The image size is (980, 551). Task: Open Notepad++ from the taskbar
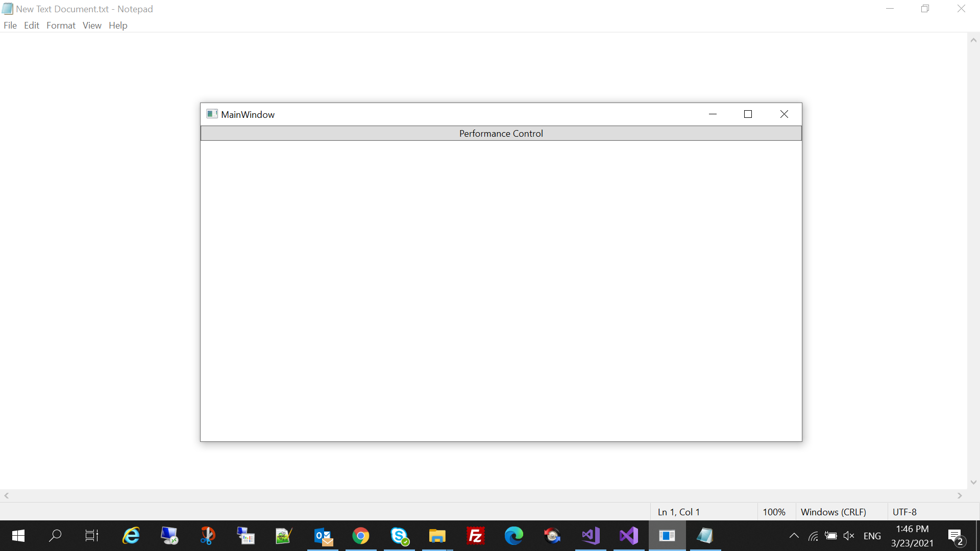(x=284, y=536)
